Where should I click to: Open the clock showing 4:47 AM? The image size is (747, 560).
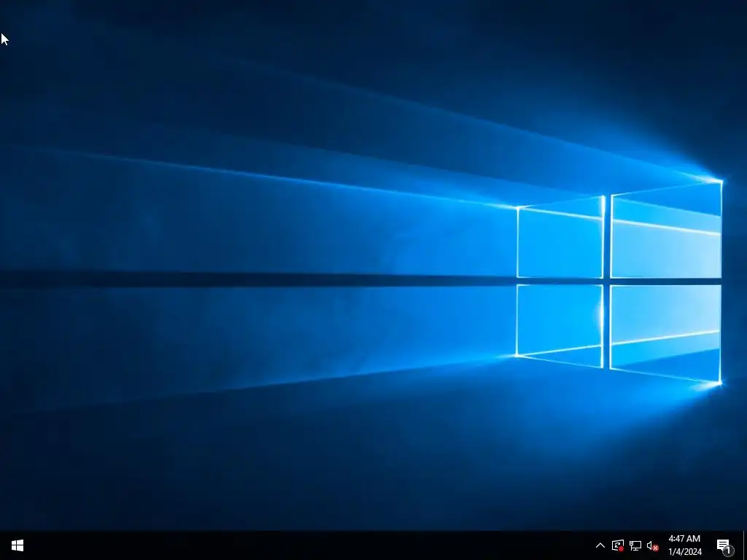point(684,545)
